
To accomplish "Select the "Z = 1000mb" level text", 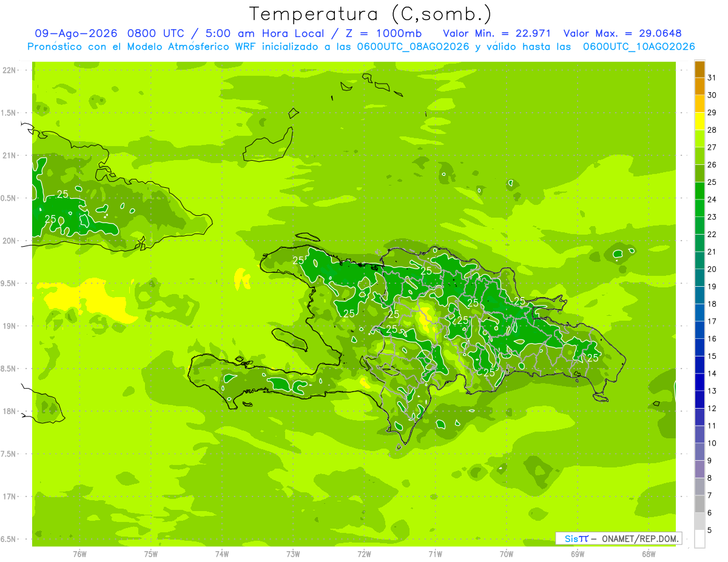I will click(383, 33).
